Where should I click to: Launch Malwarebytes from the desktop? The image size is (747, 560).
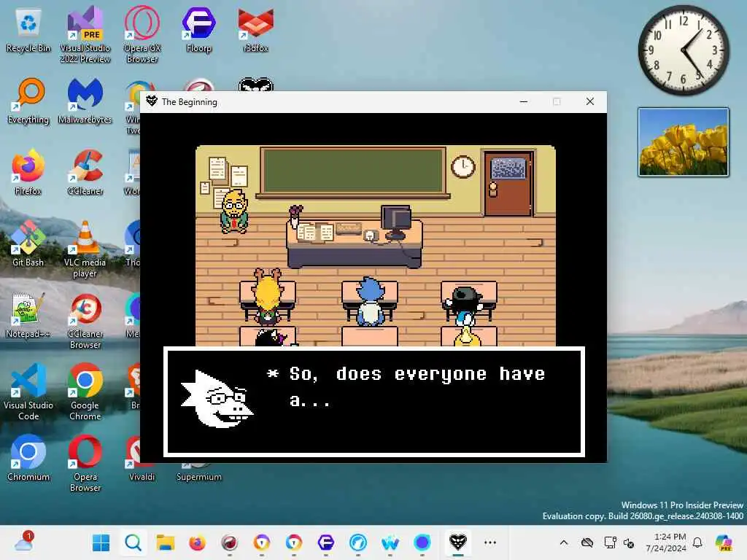click(x=85, y=101)
